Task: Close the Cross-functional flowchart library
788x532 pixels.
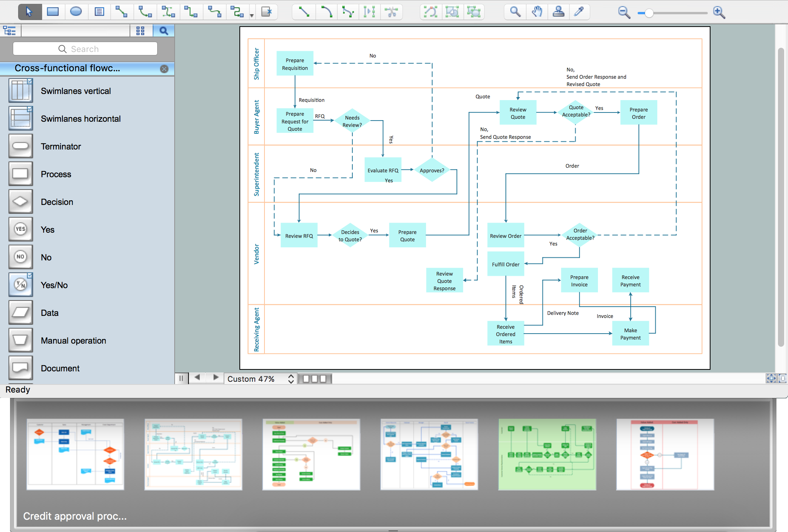Action: (164, 69)
